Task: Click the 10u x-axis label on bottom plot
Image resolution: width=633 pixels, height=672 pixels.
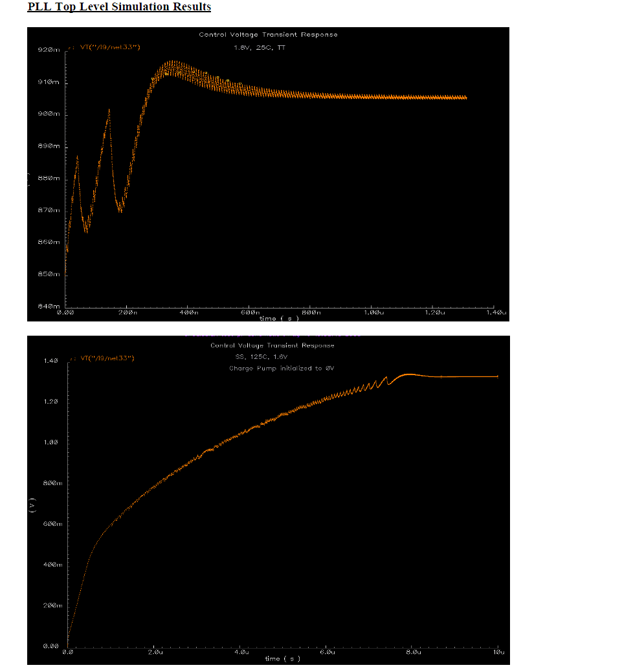Action: tap(498, 653)
